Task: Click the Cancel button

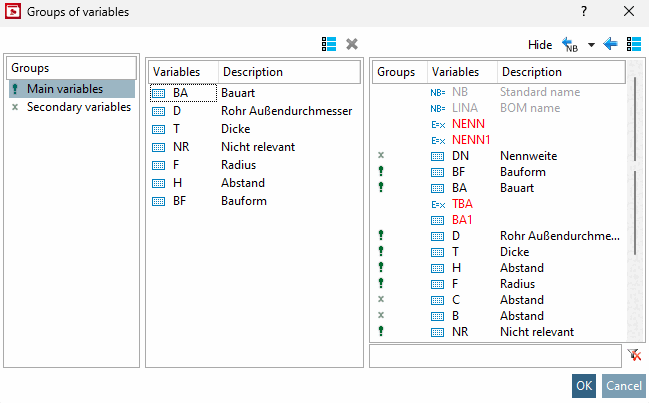Action: click(x=624, y=386)
